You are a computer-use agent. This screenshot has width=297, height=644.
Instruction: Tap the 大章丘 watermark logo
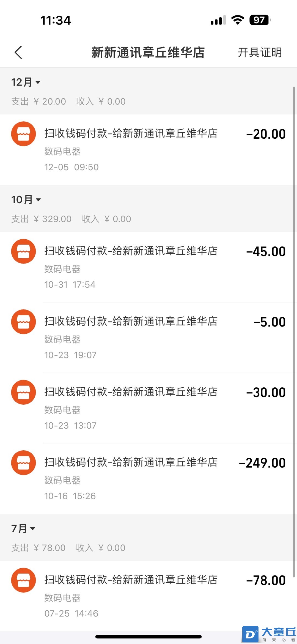(x=269, y=634)
